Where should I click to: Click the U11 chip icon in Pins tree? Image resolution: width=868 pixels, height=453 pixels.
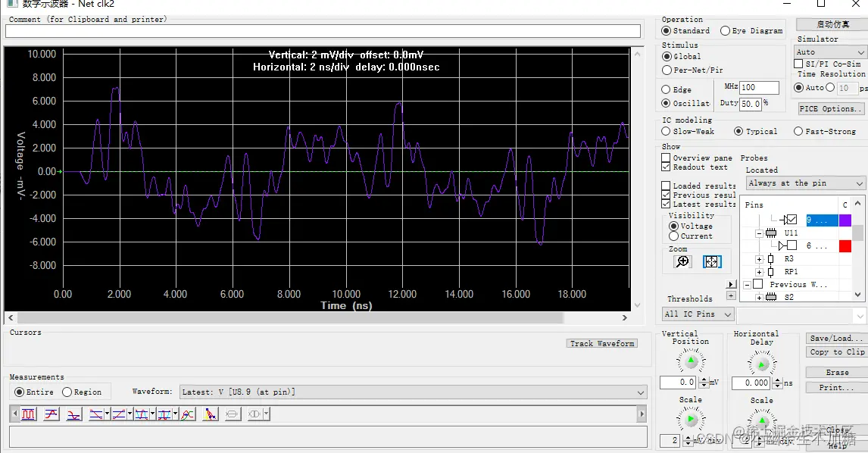point(771,233)
